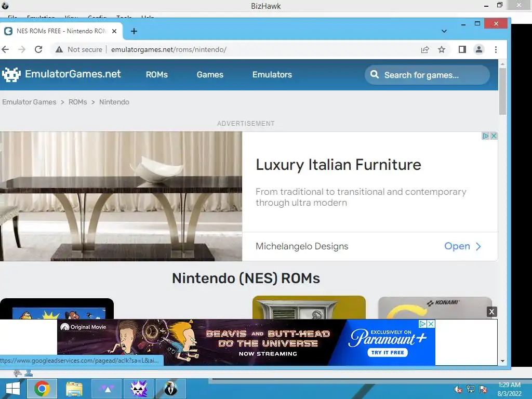Close the Paramount banner ad X icon
Image resolution: width=532 pixels, height=399 pixels.
pyautogui.click(x=431, y=324)
